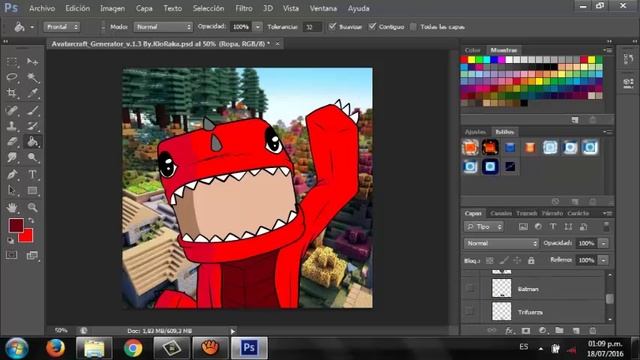This screenshot has height=360, width=640.
Task: Select the Move tool
Action: tap(32, 62)
